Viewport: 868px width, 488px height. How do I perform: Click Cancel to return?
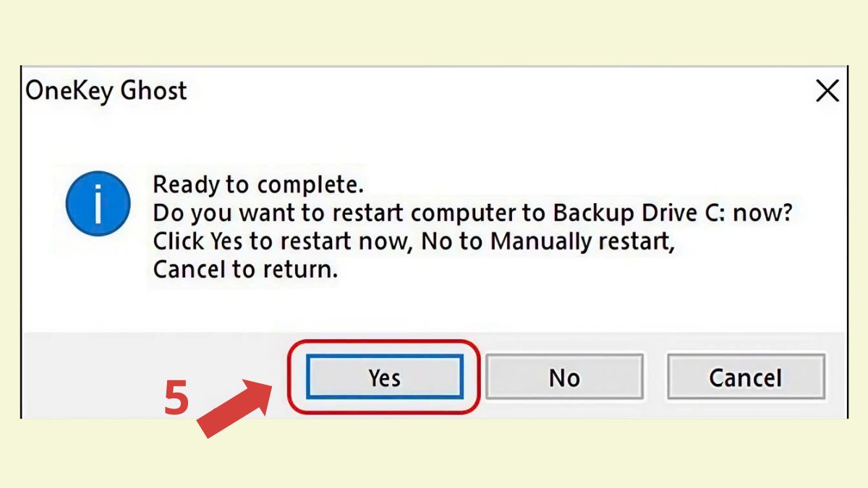(x=745, y=377)
